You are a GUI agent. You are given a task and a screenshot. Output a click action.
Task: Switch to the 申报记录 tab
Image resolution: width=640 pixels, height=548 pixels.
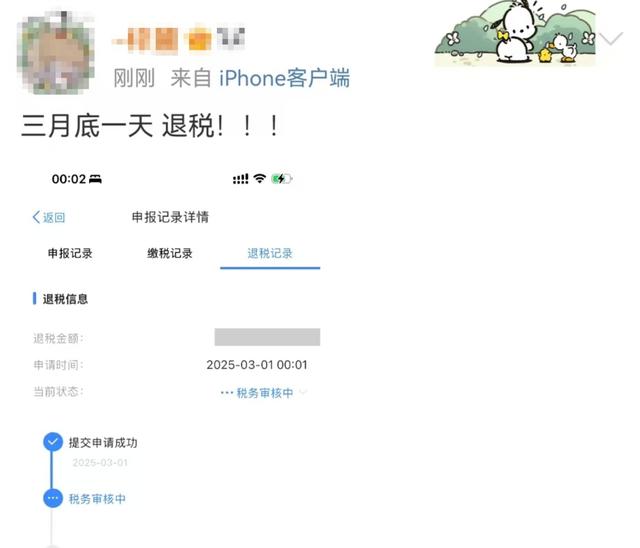click(x=70, y=253)
